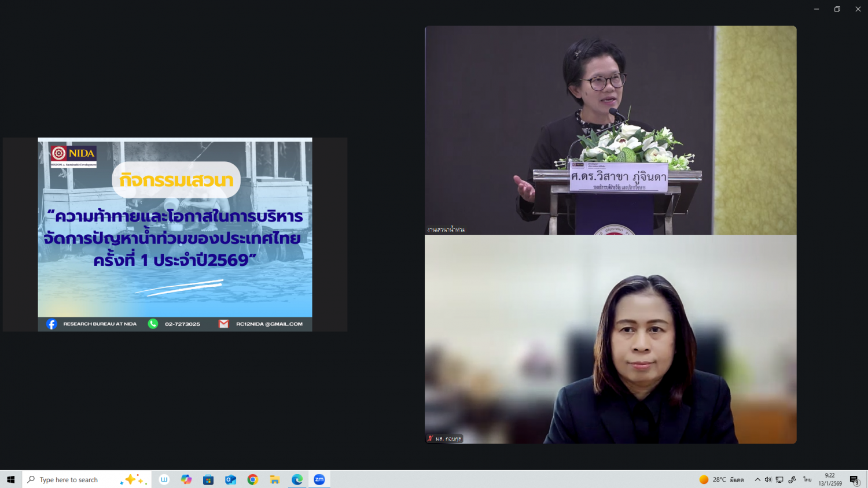Toggle the volume speaker icon
Viewport: 868px width, 488px height.
click(768, 479)
